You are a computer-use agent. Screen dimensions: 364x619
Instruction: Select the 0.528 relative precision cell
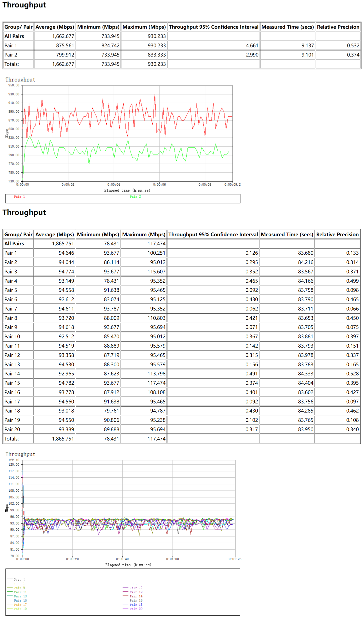[352, 374]
